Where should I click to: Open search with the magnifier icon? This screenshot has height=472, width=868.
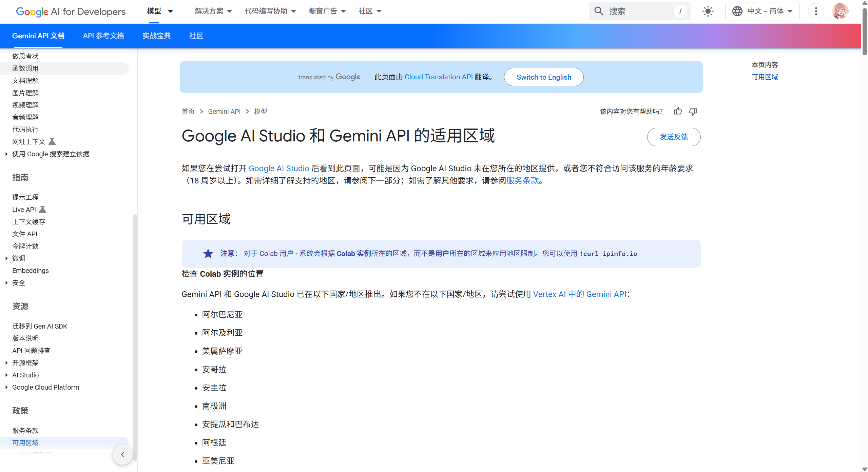(x=598, y=11)
